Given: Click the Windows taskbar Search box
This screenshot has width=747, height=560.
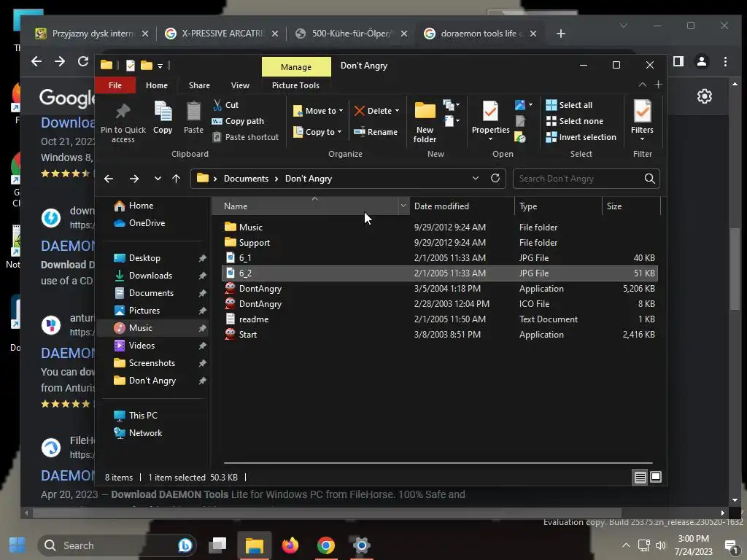Looking at the screenshot, I should point(117,545).
